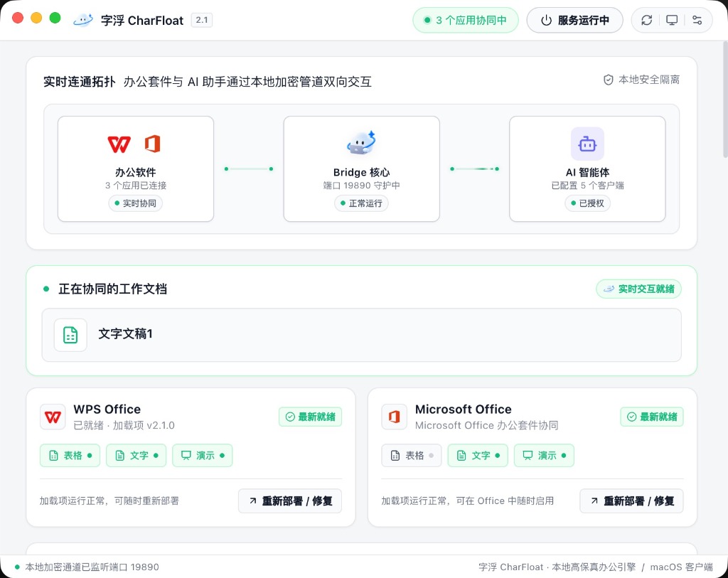The height and width of the screenshot is (578, 728).
Task: Open the sliders settings icon in the header
Action: (x=697, y=20)
